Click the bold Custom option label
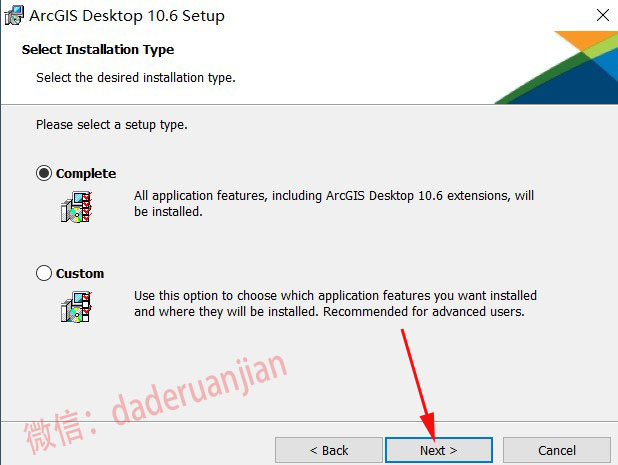This screenshot has height=465, width=618. (80, 273)
